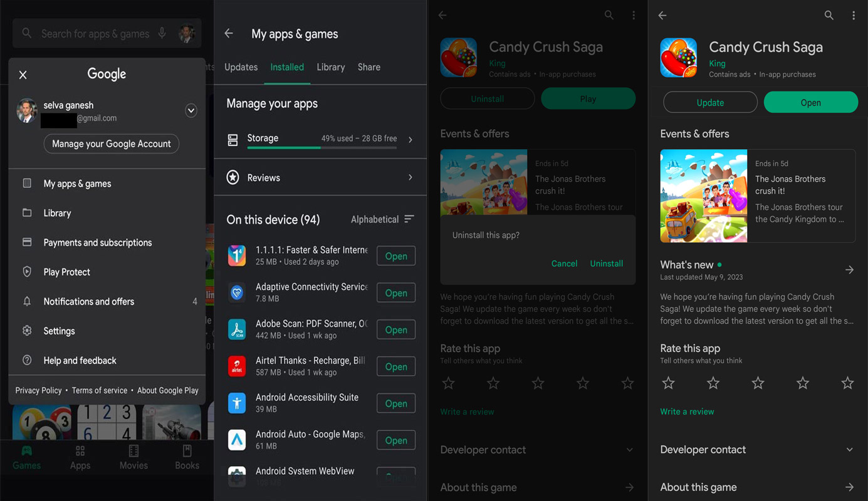Image resolution: width=868 pixels, height=501 pixels.
Task: Open the 1.1.1.1 Faster & Safer Internet app
Action: [396, 256]
